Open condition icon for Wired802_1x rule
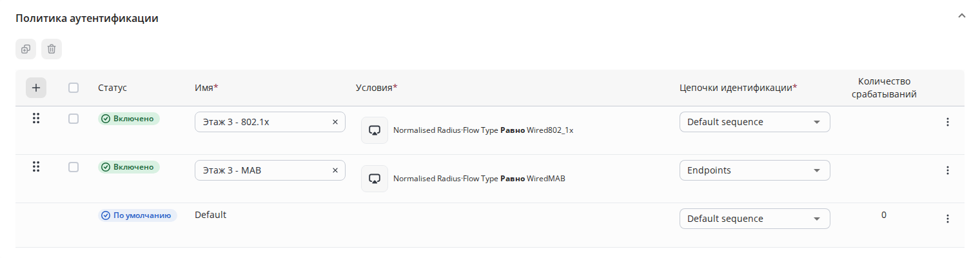The image size is (980, 258). point(375,130)
